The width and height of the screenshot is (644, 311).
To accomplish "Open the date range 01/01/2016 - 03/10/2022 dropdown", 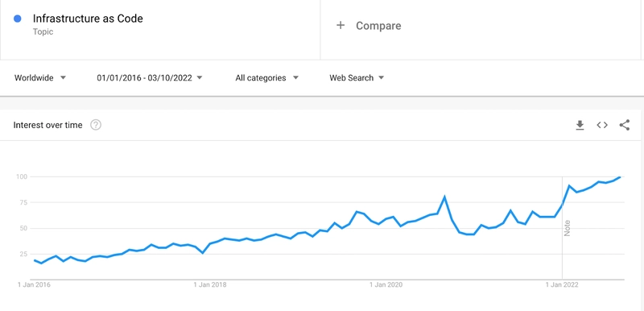I will pyautogui.click(x=150, y=77).
